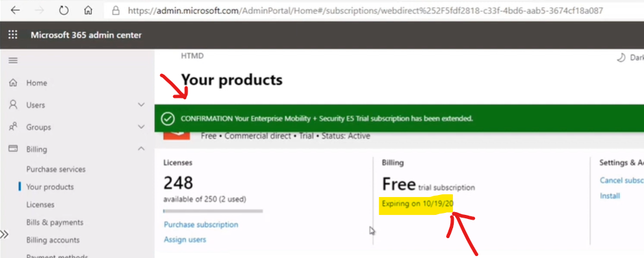Open Billing accounts in sidebar
Image resolution: width=644 pixels, height=258 pixels.
tap(53, 240)
